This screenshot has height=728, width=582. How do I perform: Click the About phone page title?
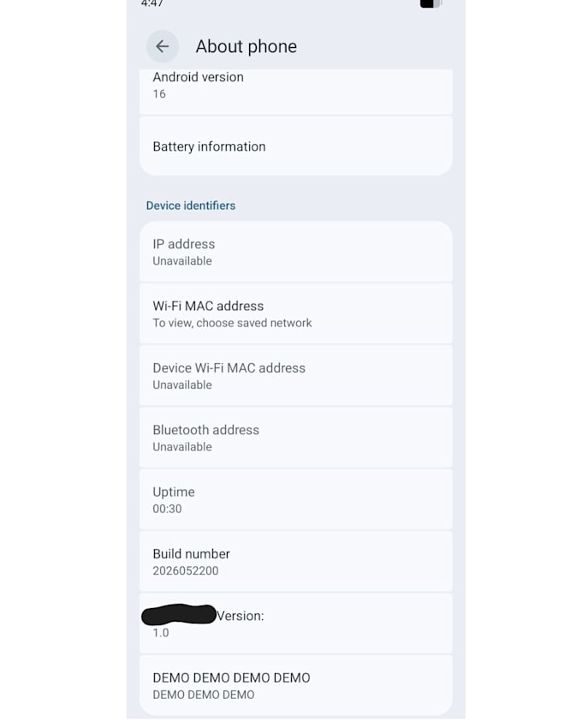246,46
